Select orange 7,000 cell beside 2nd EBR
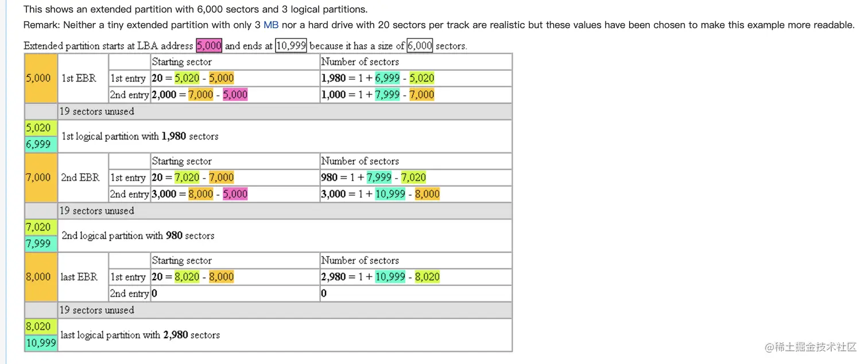 pos(41,177)
